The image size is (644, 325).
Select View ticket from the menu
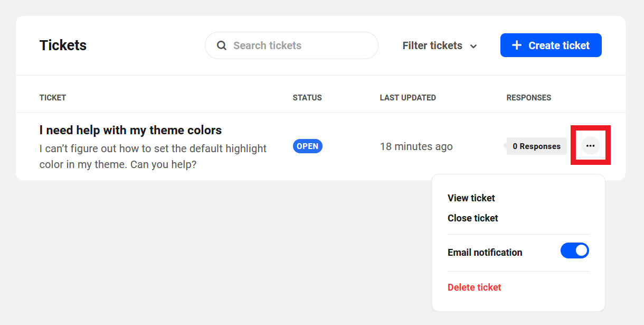point(471,198)
